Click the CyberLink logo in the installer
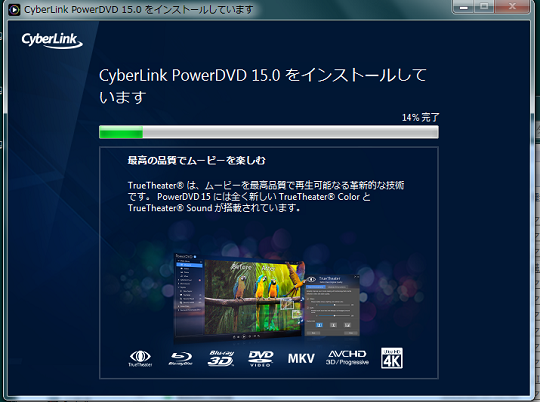The height and width of the screenshot is (402, 540). pyautogui.click(x=52, y=40)
